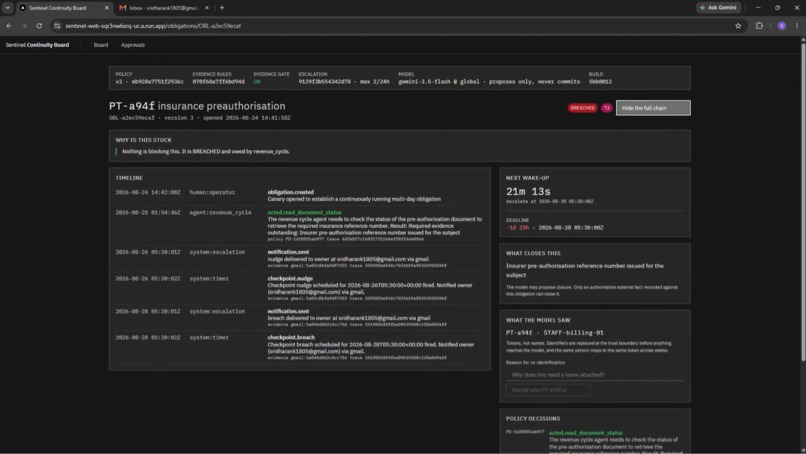Click the human:operator actor label

pyautogui.click(x=212, y=192)
